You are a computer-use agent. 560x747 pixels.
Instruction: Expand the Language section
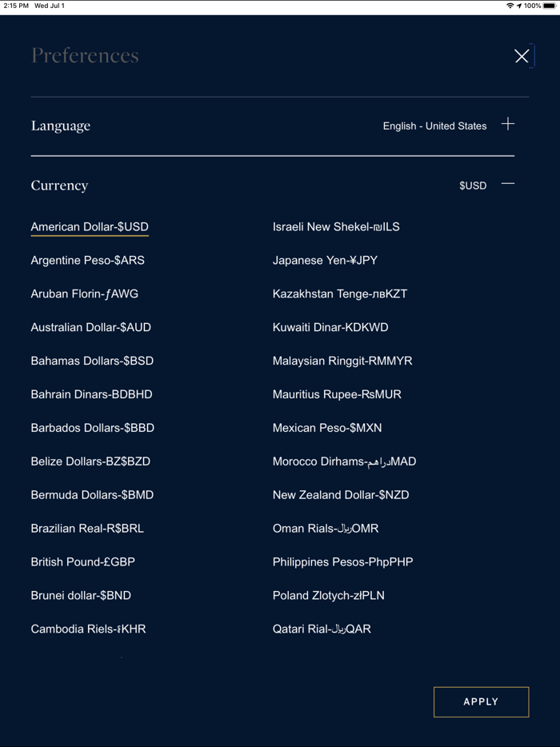pyautogui.click(x=508, y=124)
